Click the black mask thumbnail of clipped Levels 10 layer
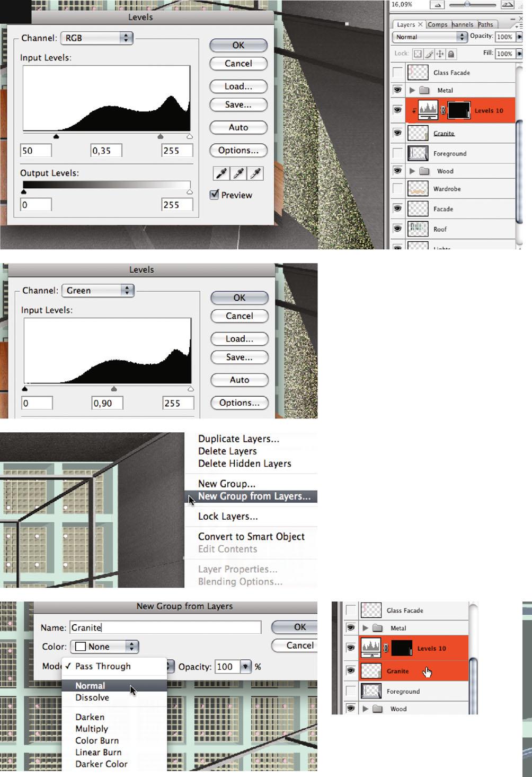This screenshot has height=777, width=532. pos(459,110)
